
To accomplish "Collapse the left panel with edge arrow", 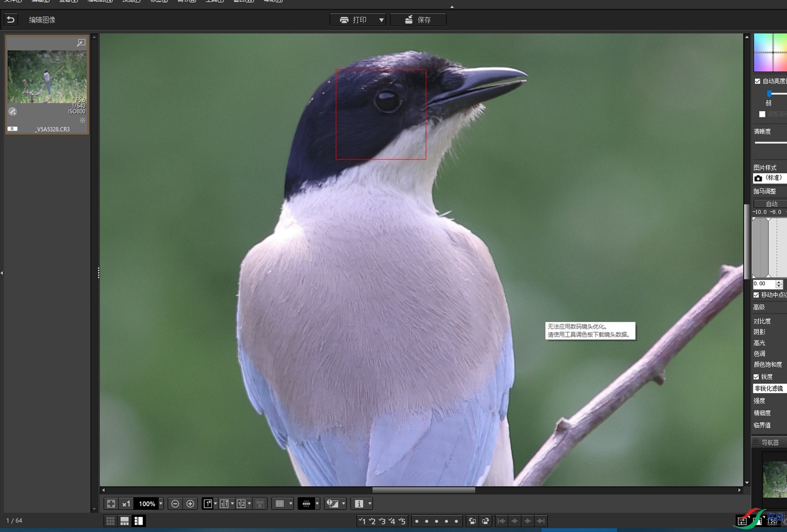I will (x=2, y=273).
